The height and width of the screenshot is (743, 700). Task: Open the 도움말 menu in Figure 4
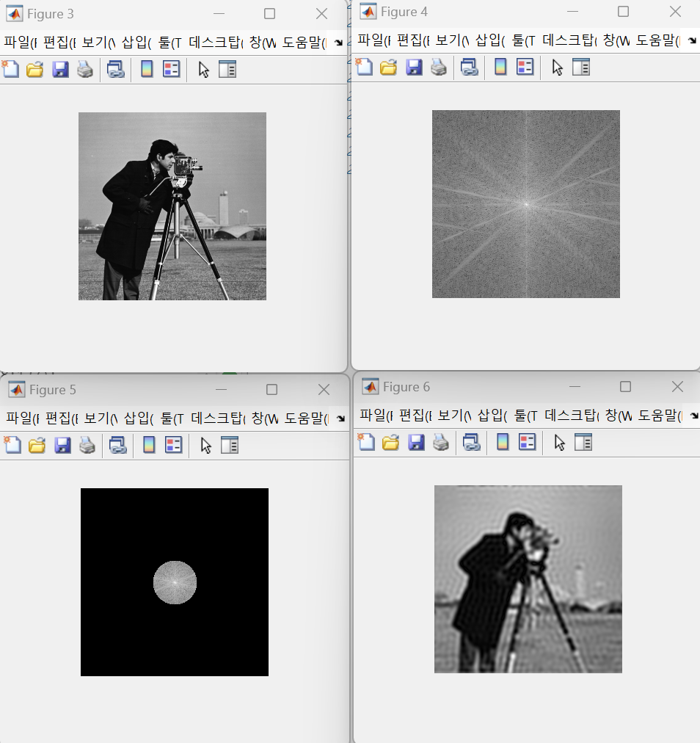(657, 40)
